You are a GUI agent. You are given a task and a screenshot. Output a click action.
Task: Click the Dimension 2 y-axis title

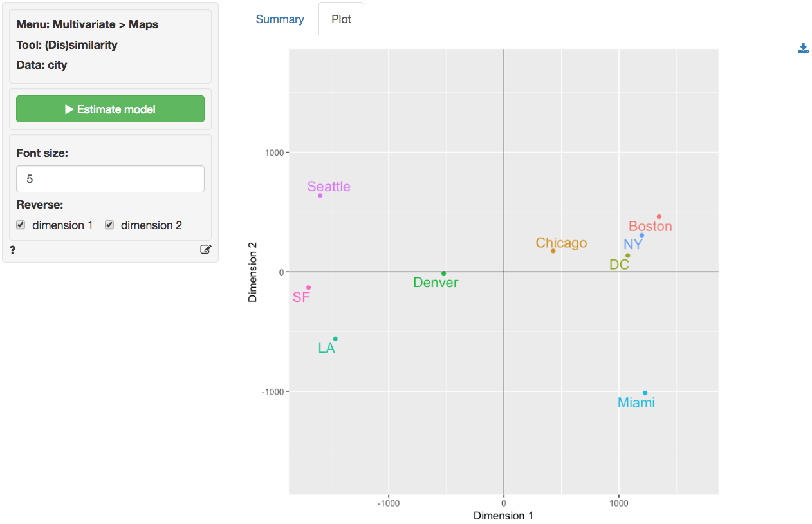pyautogui.click(x=254, y=272)
